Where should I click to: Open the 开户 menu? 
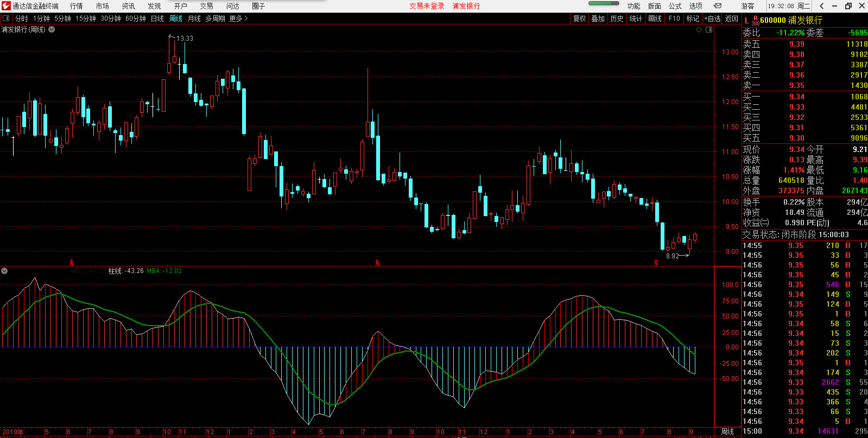pyautogui.click(x=181, y=6)
